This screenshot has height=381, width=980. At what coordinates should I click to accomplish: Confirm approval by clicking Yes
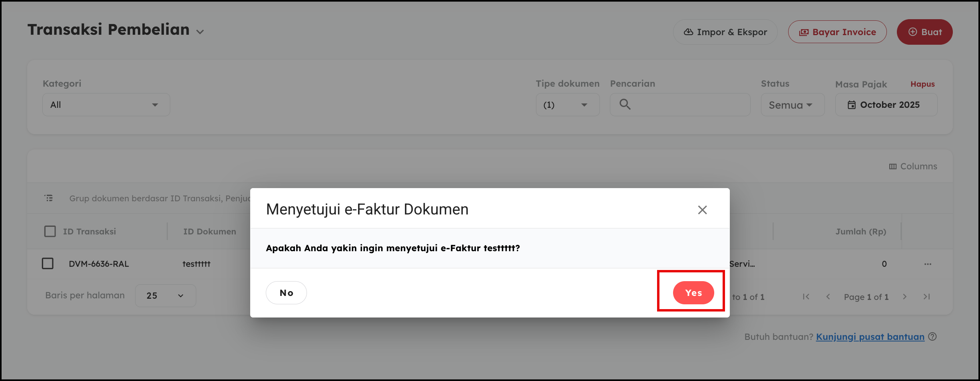tap(693, 293)
